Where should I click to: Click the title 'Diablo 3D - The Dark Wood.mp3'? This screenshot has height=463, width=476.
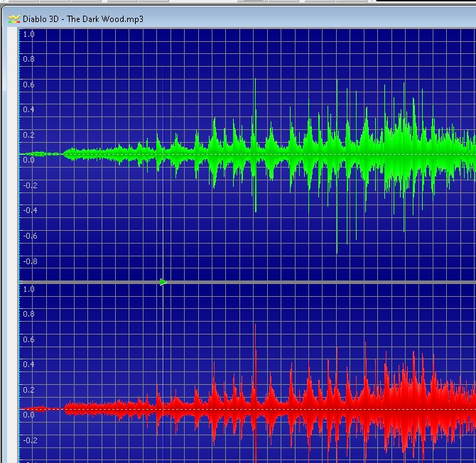coord(83,18)
